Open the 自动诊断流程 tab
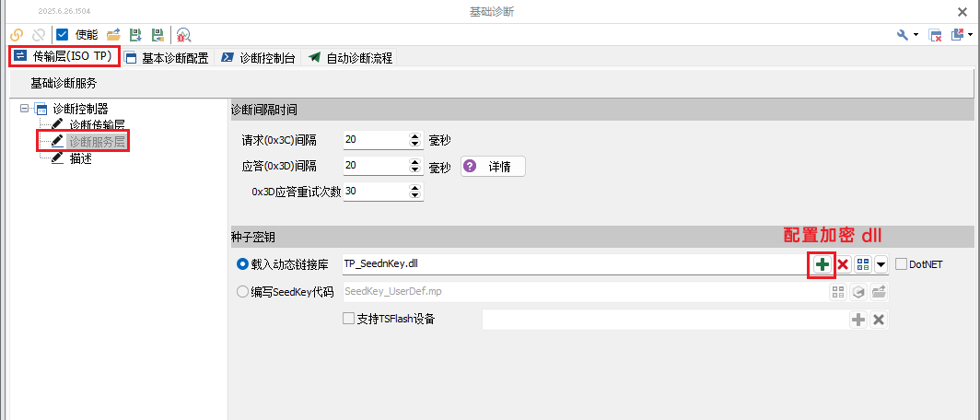Viewport: 980px width, 420px height. pos(350,58)
